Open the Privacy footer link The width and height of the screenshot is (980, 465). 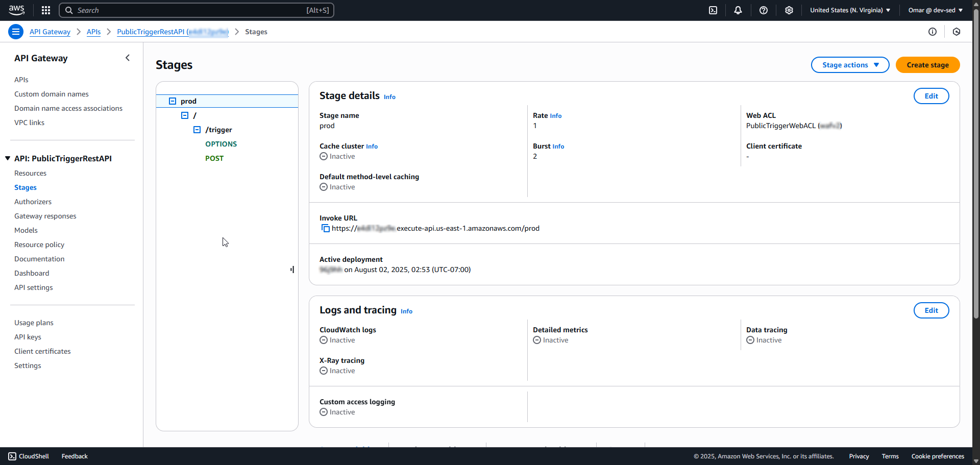point(859,456)
